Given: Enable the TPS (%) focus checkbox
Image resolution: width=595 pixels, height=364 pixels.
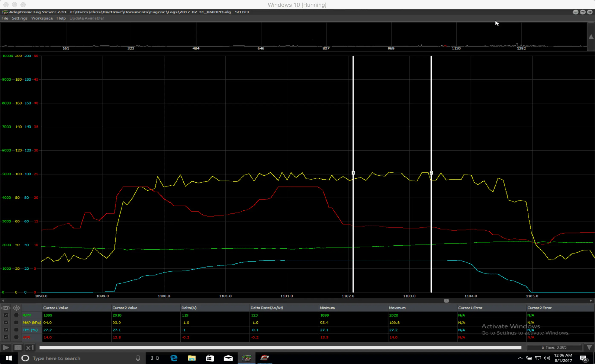Looking at the screenshot, I should pos(16,330).
